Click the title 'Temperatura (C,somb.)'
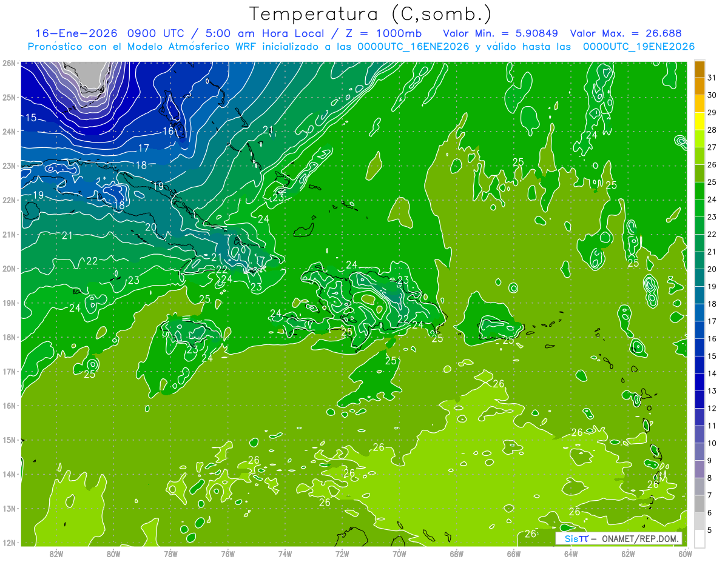 pyautogui.click(x=371, y=15)
